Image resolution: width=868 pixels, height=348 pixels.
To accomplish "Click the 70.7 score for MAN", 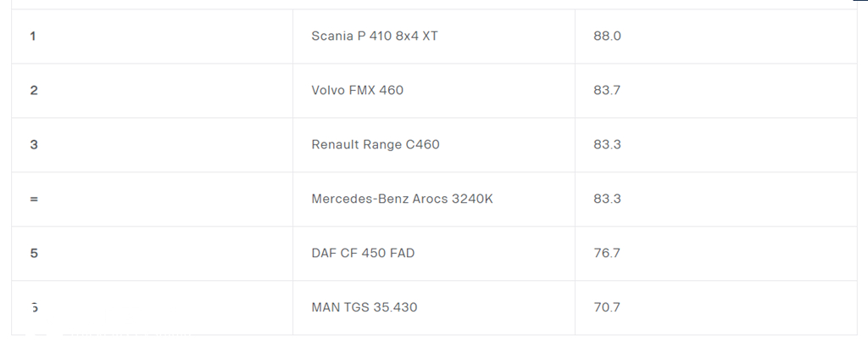I will pyautogui.click(x=607, y=307).
